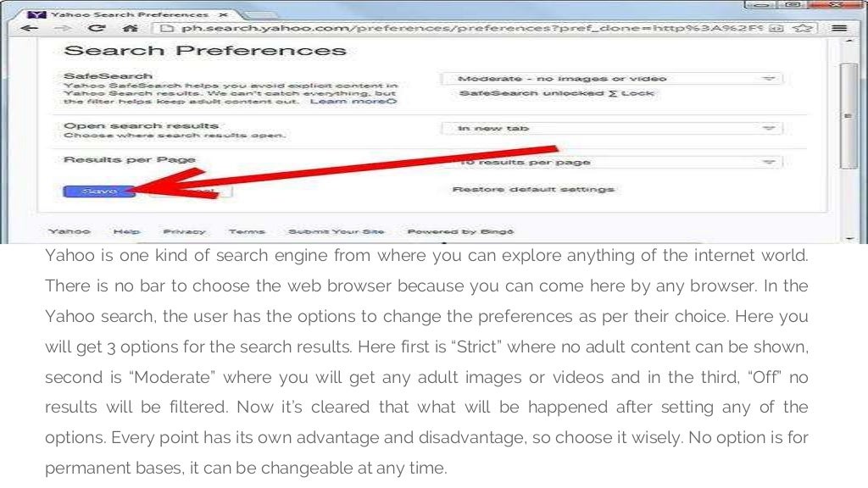
Task: Click the Powered by Bing link
Action: click(x=460, y=231)
